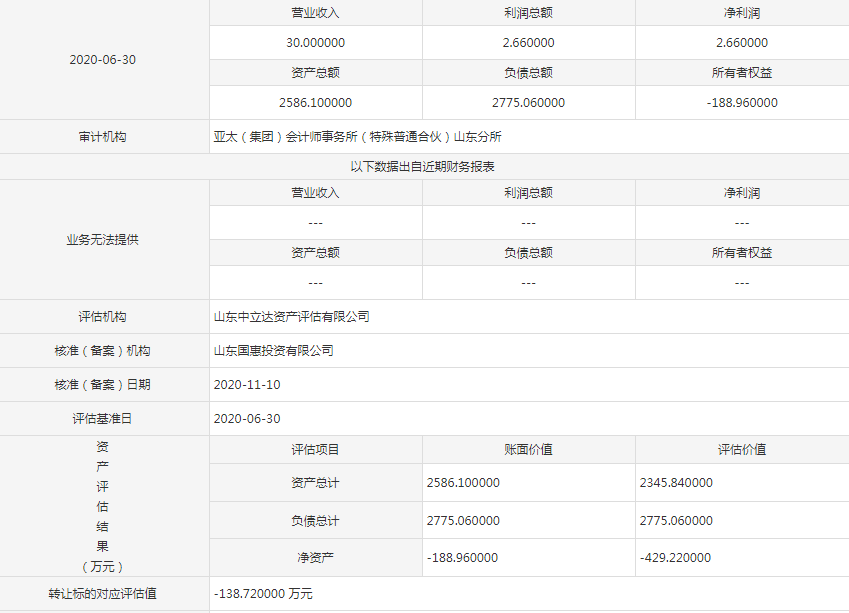Select the 评估项目 column header
The width and height of the screenshot is (849, 613).
[x=315, y=450]
